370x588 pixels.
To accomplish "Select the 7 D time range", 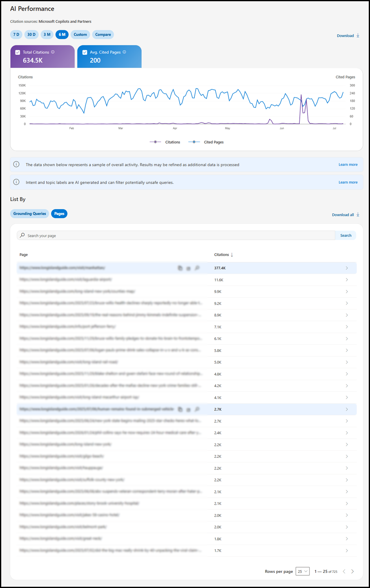I will tap(16, 34).
